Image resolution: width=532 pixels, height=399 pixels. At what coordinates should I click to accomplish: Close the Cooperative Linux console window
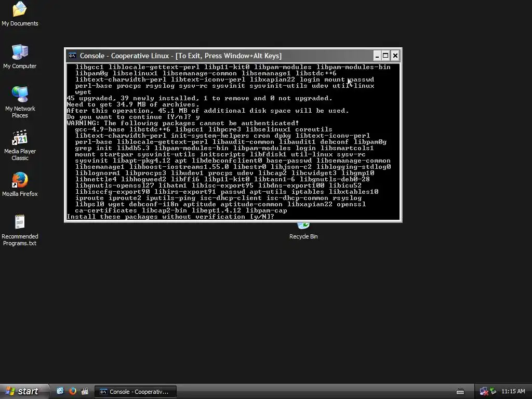[x=395, y=56]
